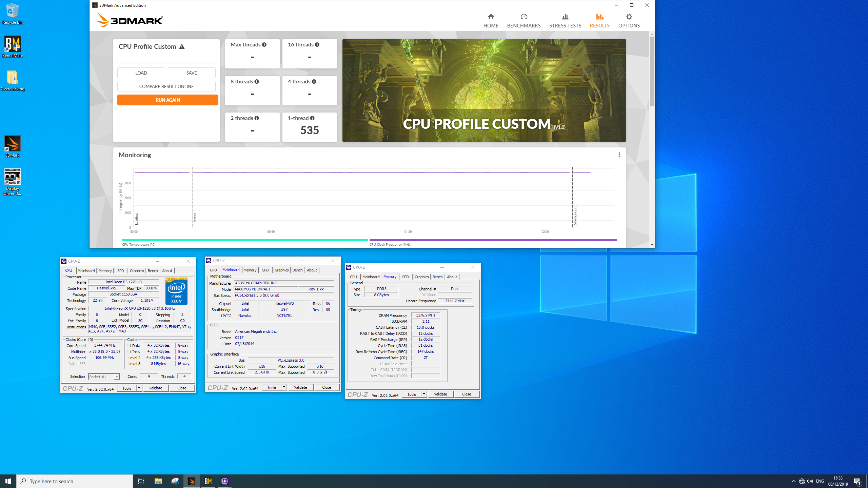
Task: Click the orange RUN AGAIN button
Action: 168,100
